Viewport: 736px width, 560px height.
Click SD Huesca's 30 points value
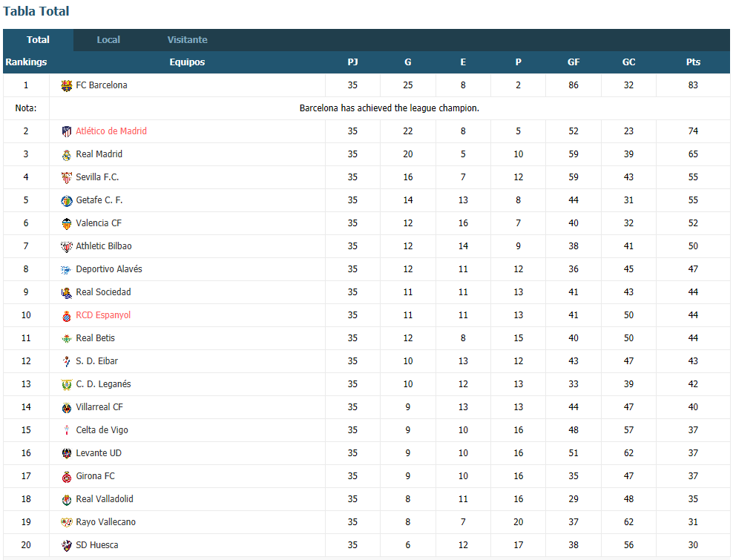693,545
